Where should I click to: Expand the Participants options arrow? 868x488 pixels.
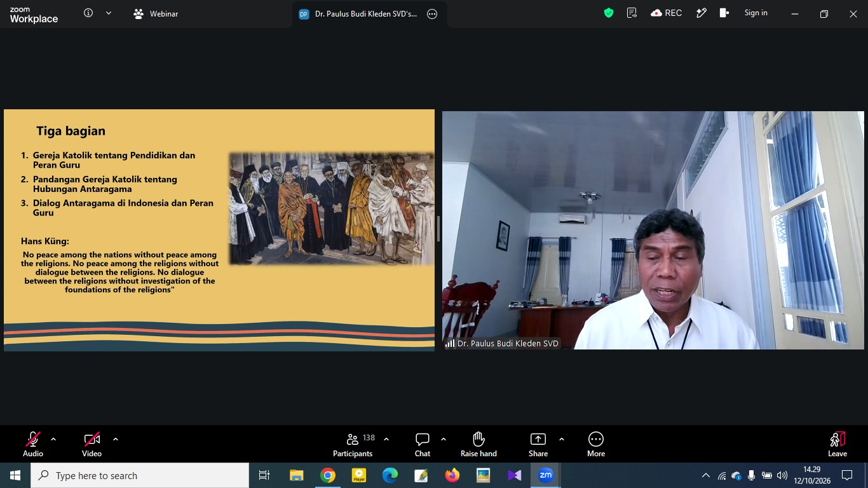point(386,439)
